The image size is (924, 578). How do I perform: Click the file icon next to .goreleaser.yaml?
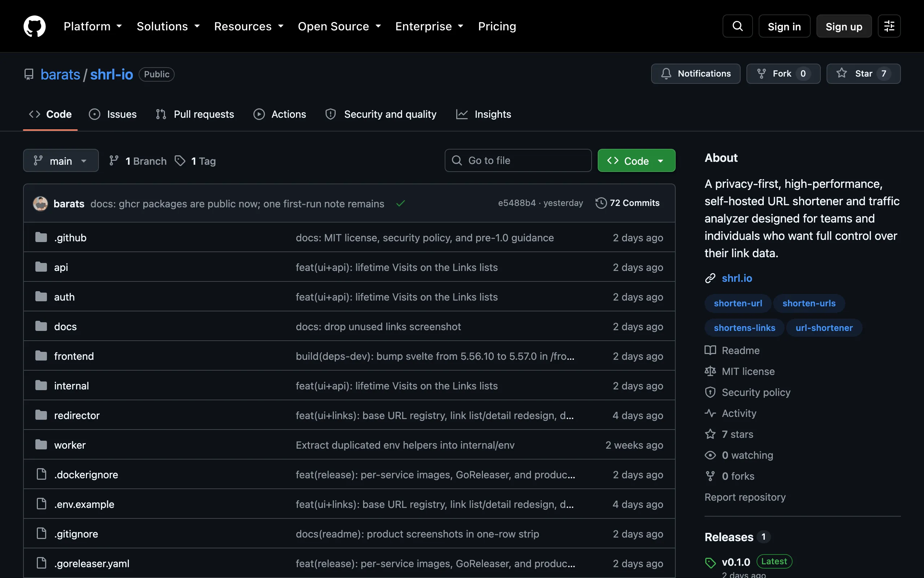pyautogui.click(x=41, y=563)
